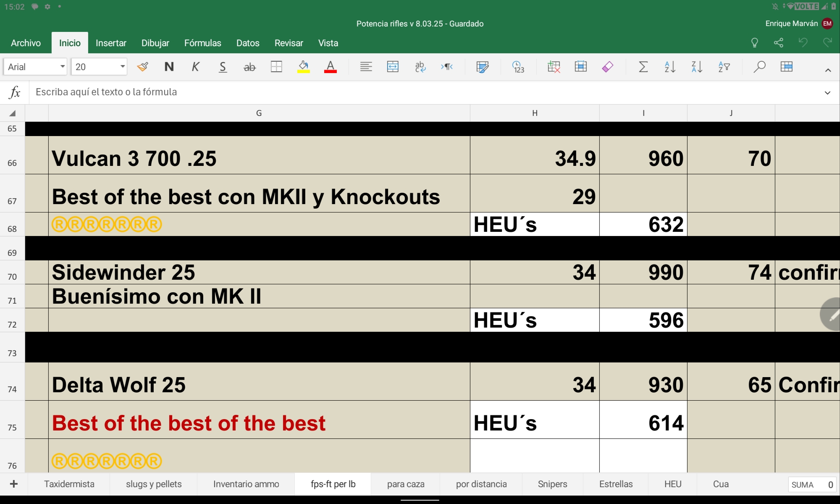Open the find magnifier icon
The width and height of the screenshot is (840, 504).
[x=759, y=67]
